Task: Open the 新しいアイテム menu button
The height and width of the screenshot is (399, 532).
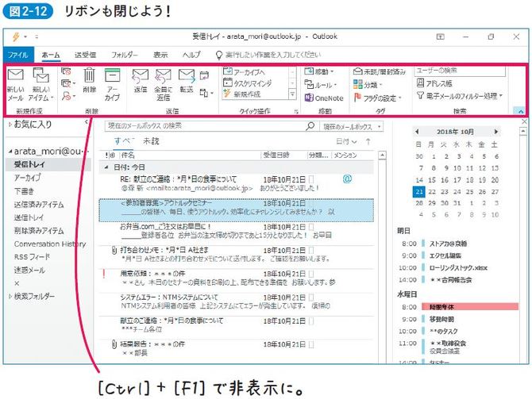Action: pyautogui.click(x=41, y=85)
